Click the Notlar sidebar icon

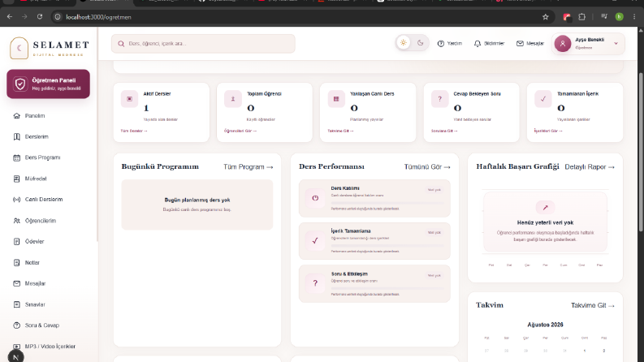(x=16, y=263)
